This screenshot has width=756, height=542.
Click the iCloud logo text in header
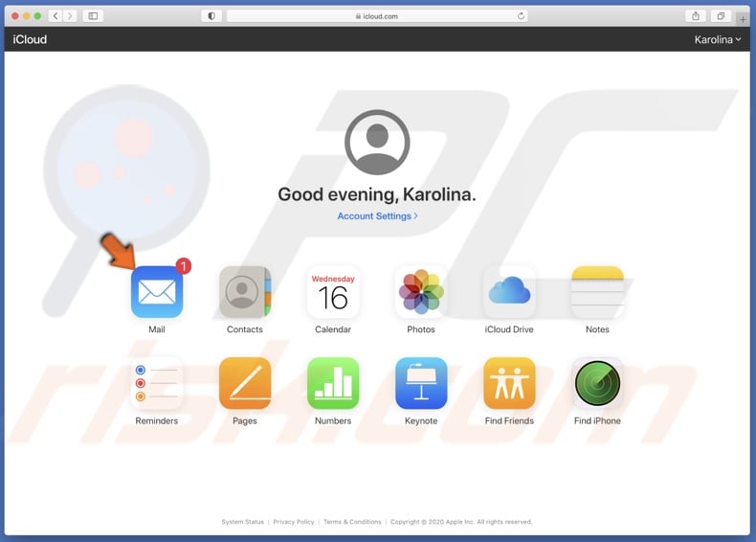pos(30,39)
